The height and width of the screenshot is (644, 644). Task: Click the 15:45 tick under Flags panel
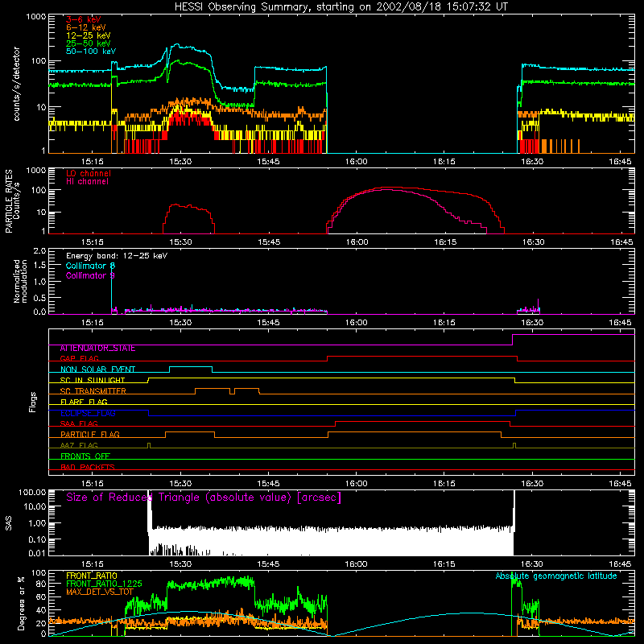coord(268,484)
